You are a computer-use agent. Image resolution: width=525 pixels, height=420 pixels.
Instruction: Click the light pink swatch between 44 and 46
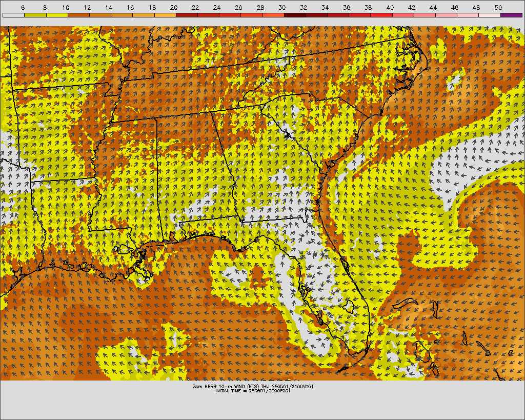tap(447, 15)
